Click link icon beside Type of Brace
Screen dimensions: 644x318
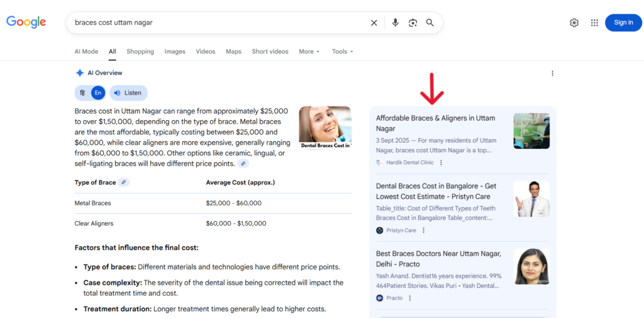124,183
